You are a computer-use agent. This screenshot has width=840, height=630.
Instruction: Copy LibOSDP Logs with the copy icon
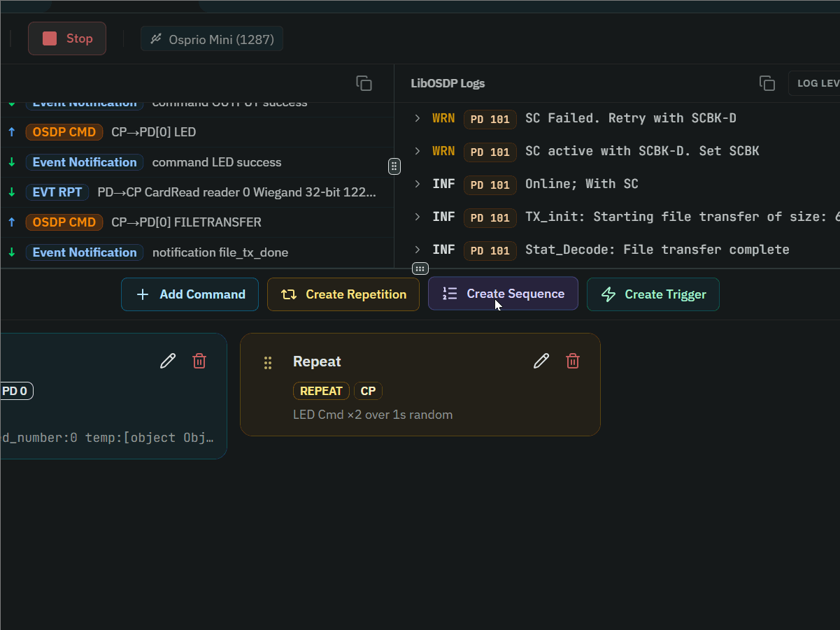click(x=767, y=83)
